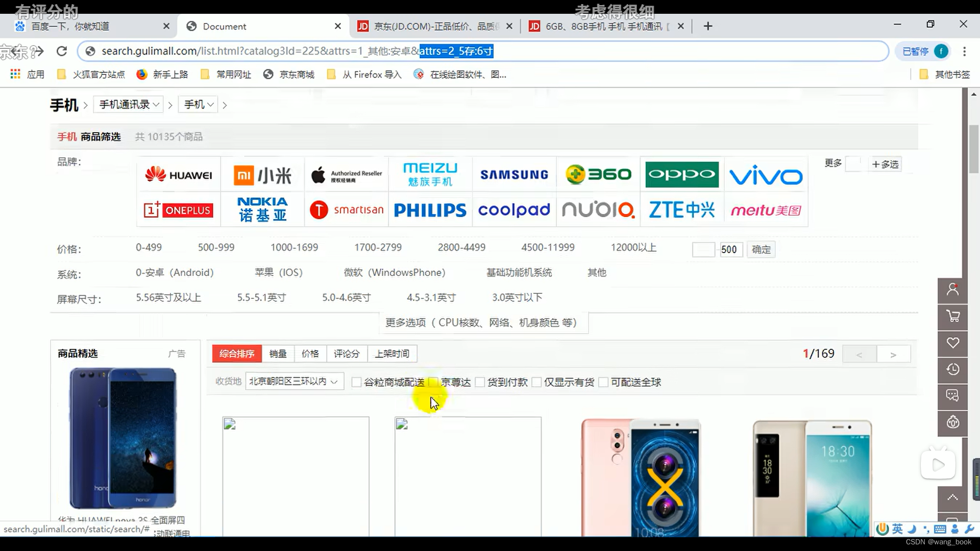The height and width of the screenshot is (551, 980).
Task: Sort by 综合排序 tab
Action: (x=237, y=354)
